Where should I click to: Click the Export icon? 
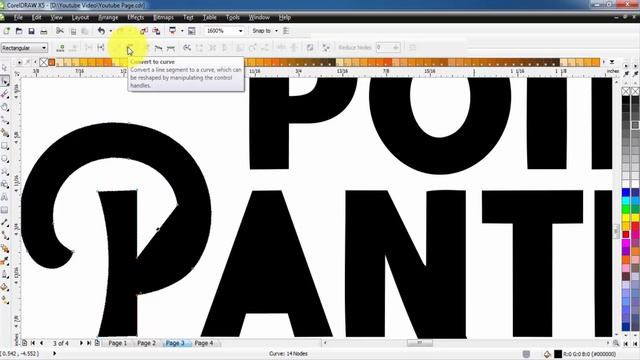pyautogui.click(x=156, y=31)
